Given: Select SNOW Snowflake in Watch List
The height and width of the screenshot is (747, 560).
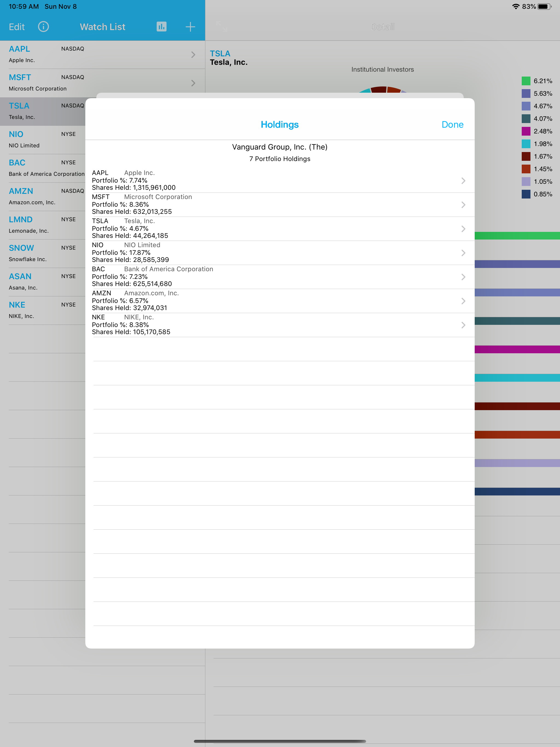Looking at the screenshot, I should pyautogui.click(x=43, y=254).
